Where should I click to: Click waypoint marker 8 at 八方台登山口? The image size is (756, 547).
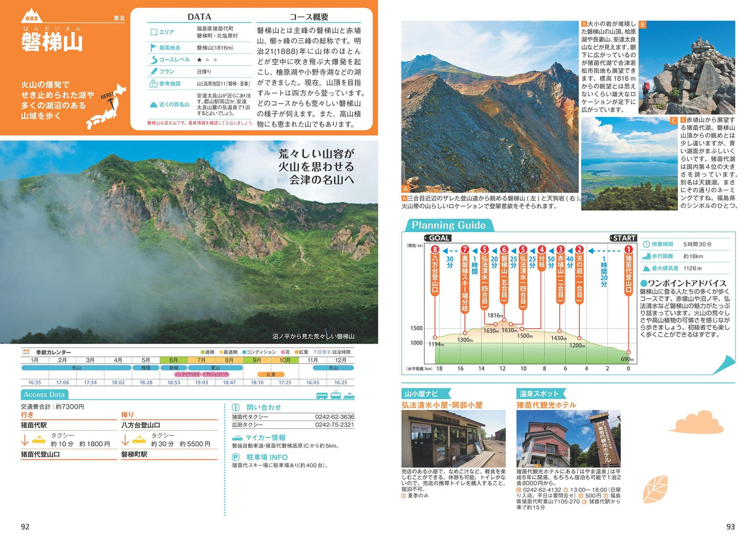435,250
